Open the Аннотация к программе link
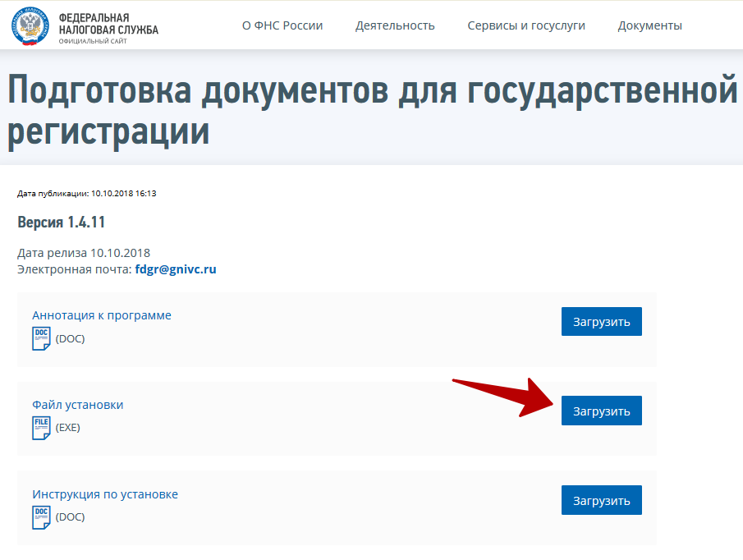Image resolution: width=743 pixels, height=560 pixels. point(100,314)
